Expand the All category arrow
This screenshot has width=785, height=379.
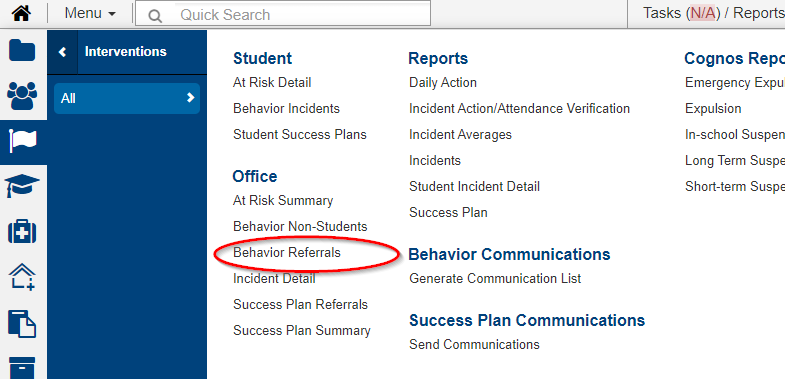190,98
